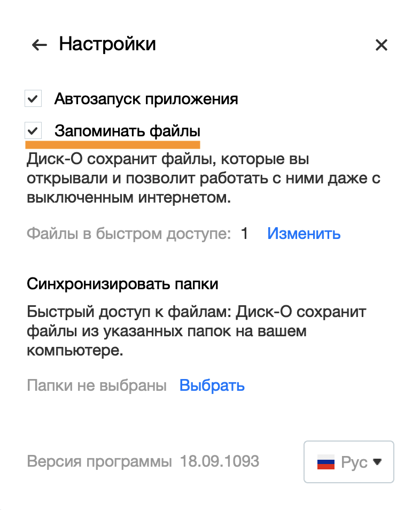Click the version number 18.09.1093
This screenshot has height=510, width=420.
(x=220, y=461)
